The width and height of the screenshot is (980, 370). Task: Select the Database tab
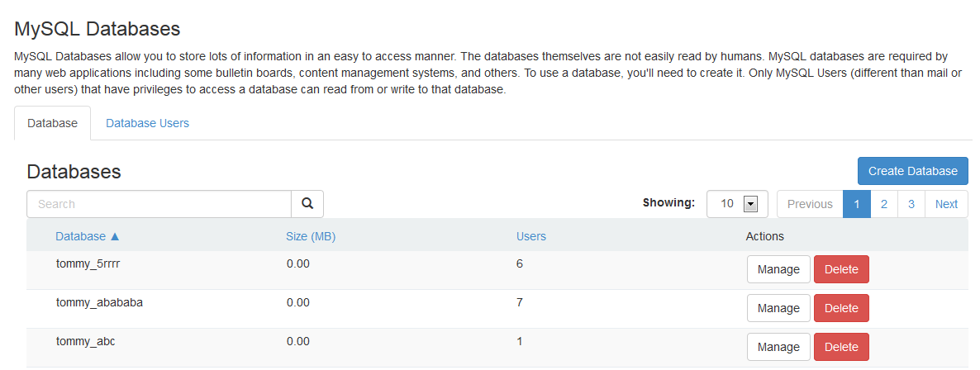(53, 123)
